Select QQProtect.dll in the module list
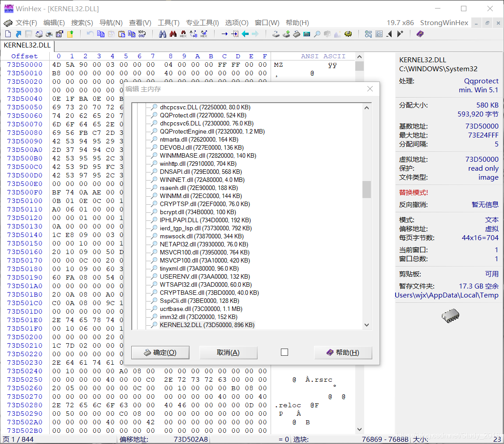 [203, 115]
